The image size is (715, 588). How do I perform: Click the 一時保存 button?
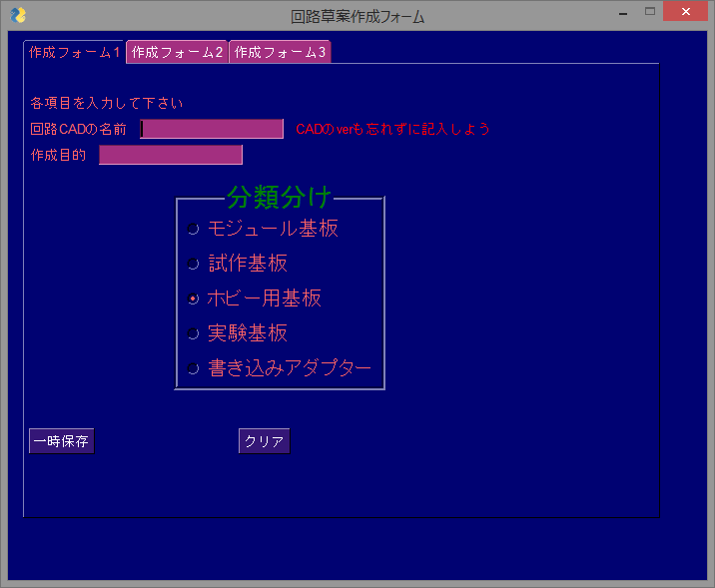[62, 441]
